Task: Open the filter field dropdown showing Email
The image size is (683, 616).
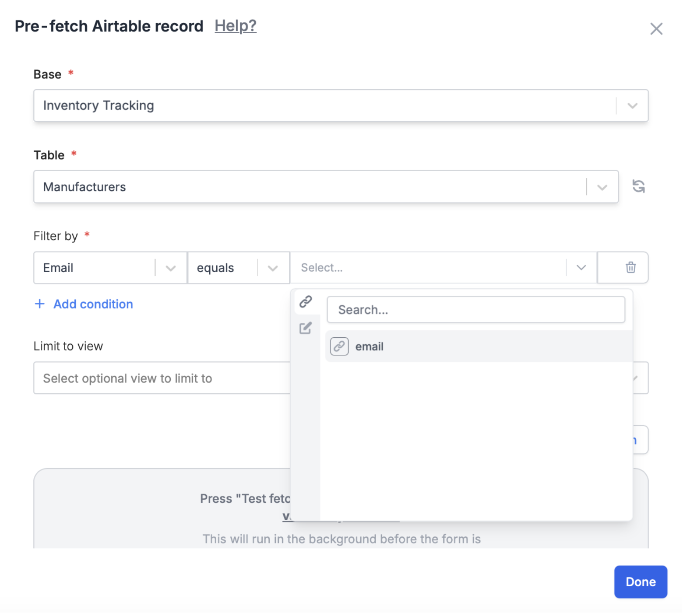Action: pos(170,268)
